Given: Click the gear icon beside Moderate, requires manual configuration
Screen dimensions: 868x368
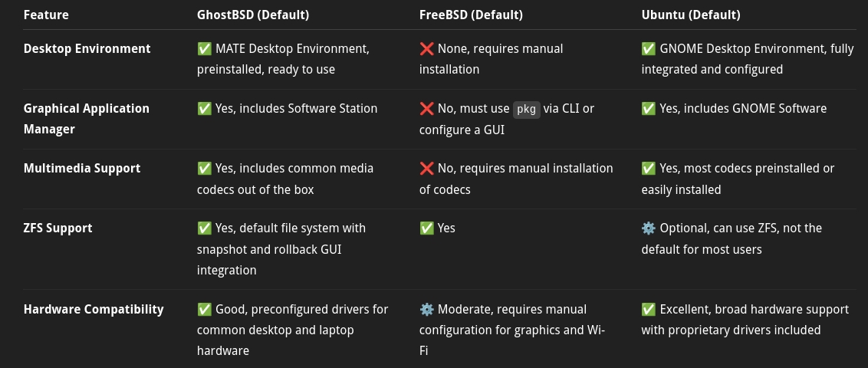Looking at the screenshot, I should point(426,309).
